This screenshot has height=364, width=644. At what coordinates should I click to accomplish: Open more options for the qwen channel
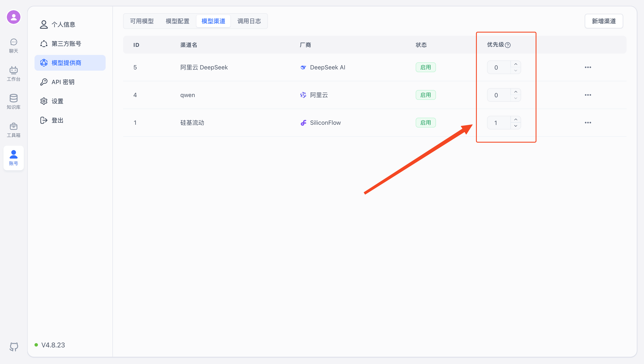pos(588,95)
